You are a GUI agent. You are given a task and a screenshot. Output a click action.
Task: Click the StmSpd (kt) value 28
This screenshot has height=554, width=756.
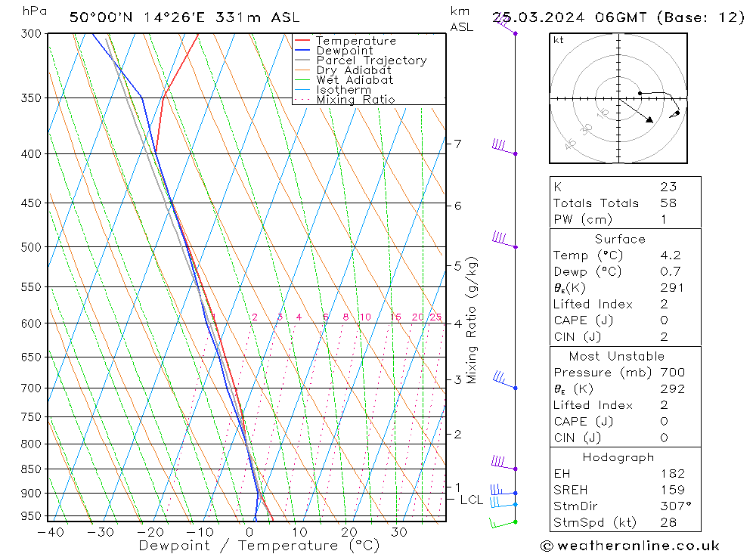(668, 522)
